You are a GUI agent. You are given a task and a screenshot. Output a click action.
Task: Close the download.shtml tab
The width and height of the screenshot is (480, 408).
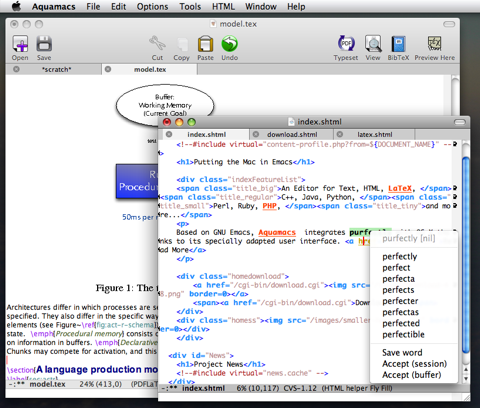pyautogui.click(x=256, y=134)
